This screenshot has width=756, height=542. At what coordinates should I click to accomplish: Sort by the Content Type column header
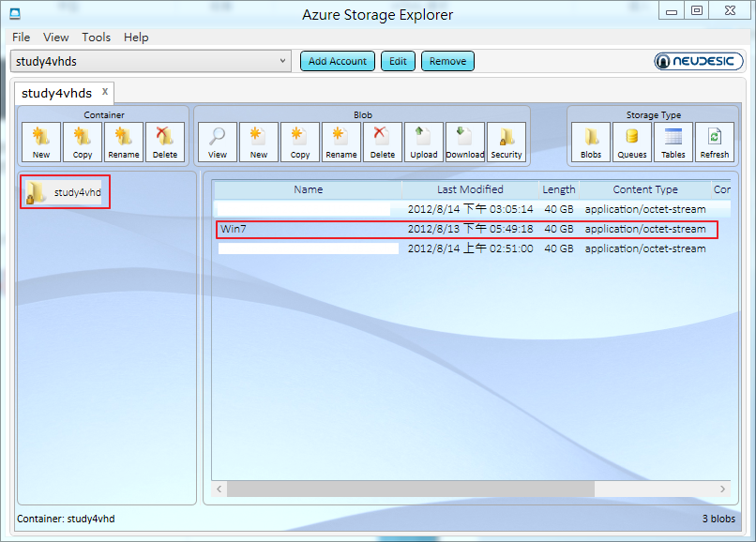coord(645,189)
